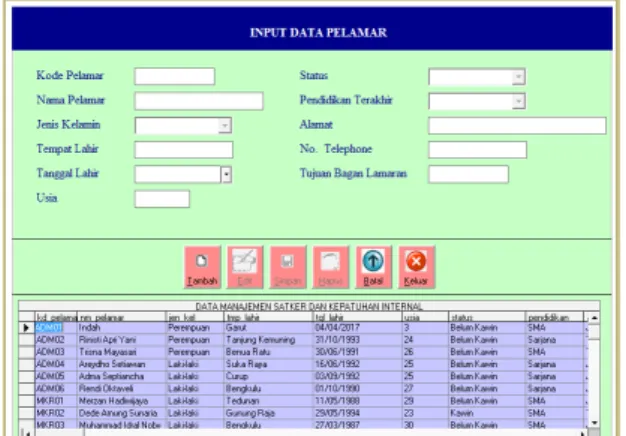Click the Tempat Lahir text field
626x436 pixels.
tap(184, 150)
